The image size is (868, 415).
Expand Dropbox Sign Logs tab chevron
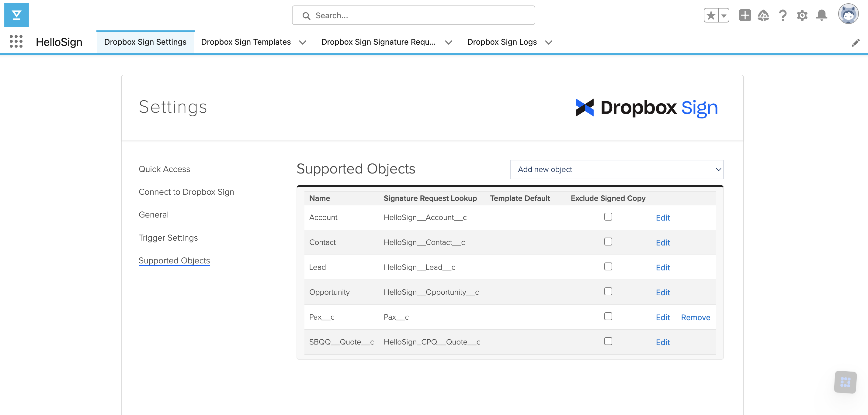pos(549,43)
